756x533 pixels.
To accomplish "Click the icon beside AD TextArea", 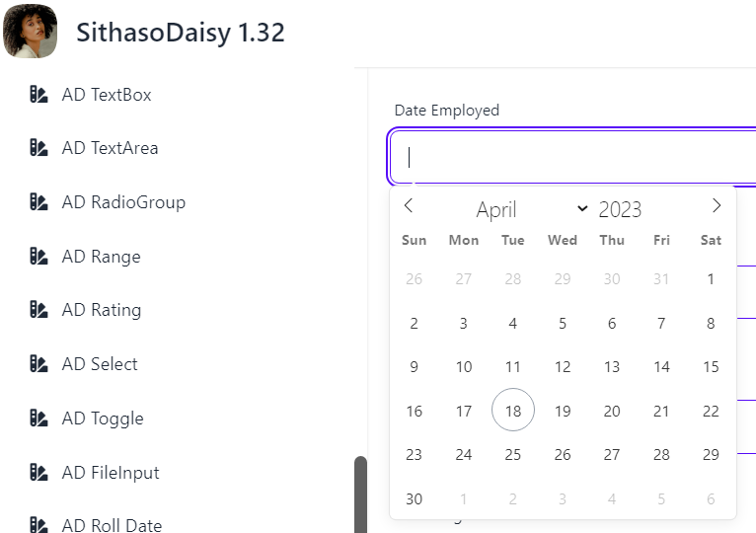I will pos(38,148).
